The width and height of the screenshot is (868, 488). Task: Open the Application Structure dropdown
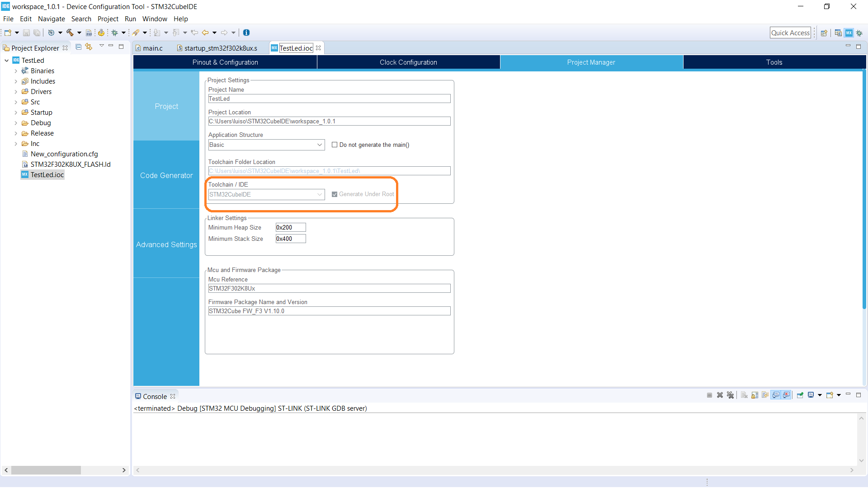click(266, 145)
